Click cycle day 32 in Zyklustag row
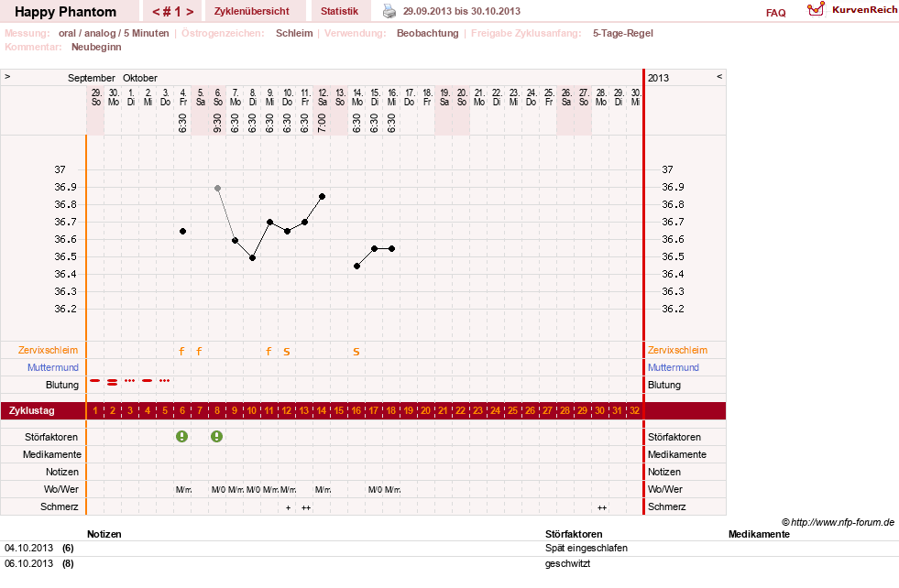This screenshot has width=899, height=588. tap(635, 411)
